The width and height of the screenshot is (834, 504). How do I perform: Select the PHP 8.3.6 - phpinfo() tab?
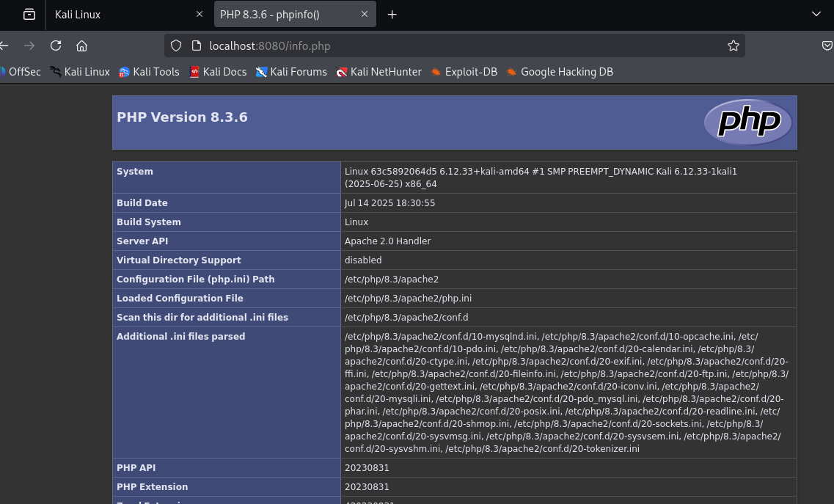[x=295, y=15]
